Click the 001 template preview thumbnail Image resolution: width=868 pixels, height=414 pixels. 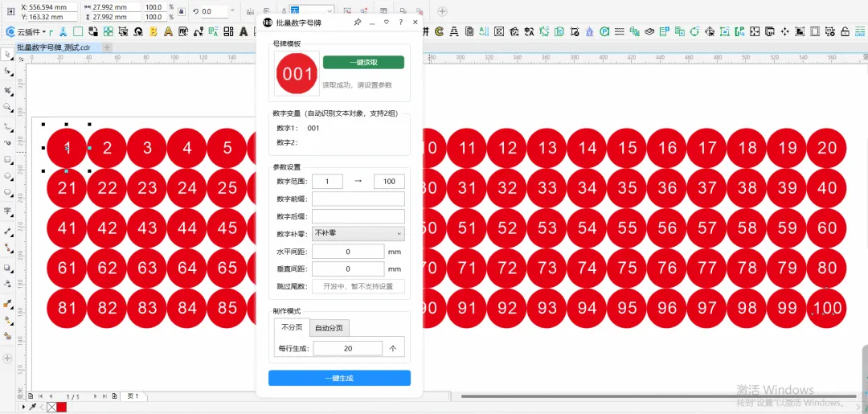tap(297, 74)
